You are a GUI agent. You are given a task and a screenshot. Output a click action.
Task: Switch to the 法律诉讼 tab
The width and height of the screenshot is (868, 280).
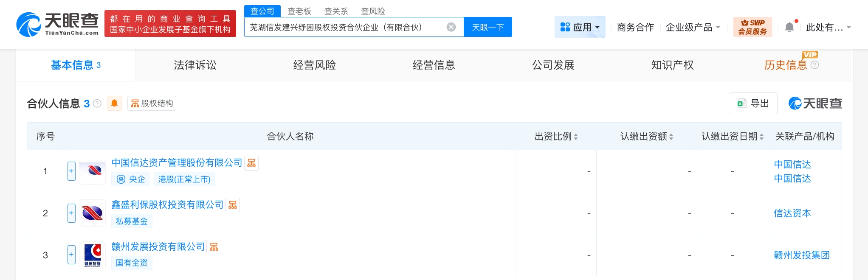tap(195, 65)
